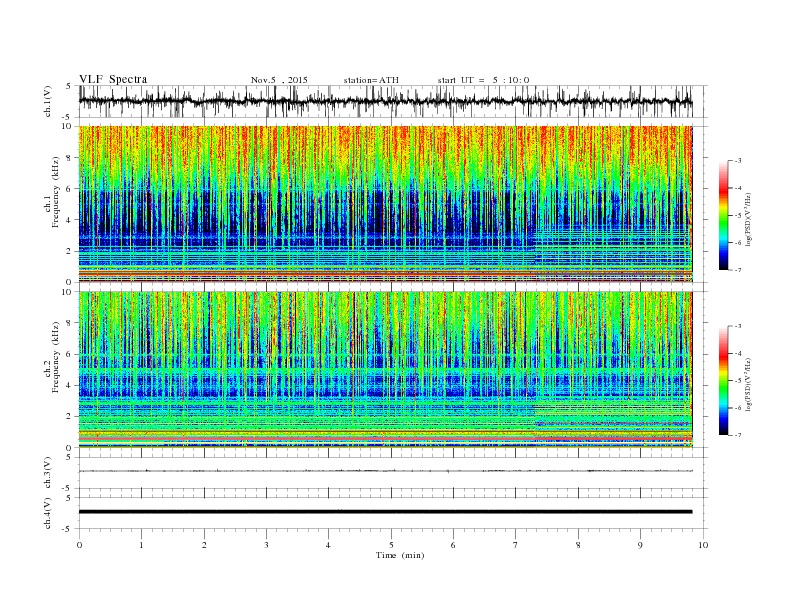The width and height of the screenshot is (792, 612).
Task: Click inside the ch.1 spectrogram panel
Action: [385, 204]
